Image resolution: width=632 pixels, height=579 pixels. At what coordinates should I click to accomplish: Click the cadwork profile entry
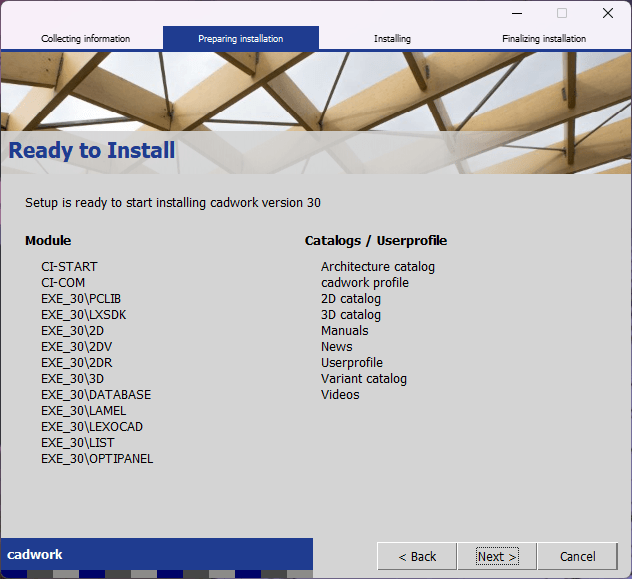coord(365,283)
